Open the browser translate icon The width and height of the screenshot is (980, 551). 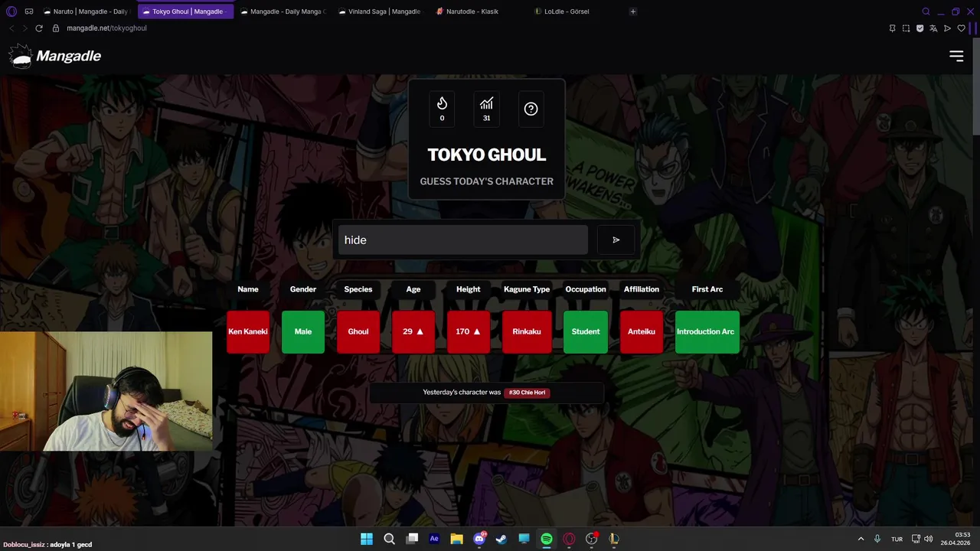coord(933,28)
